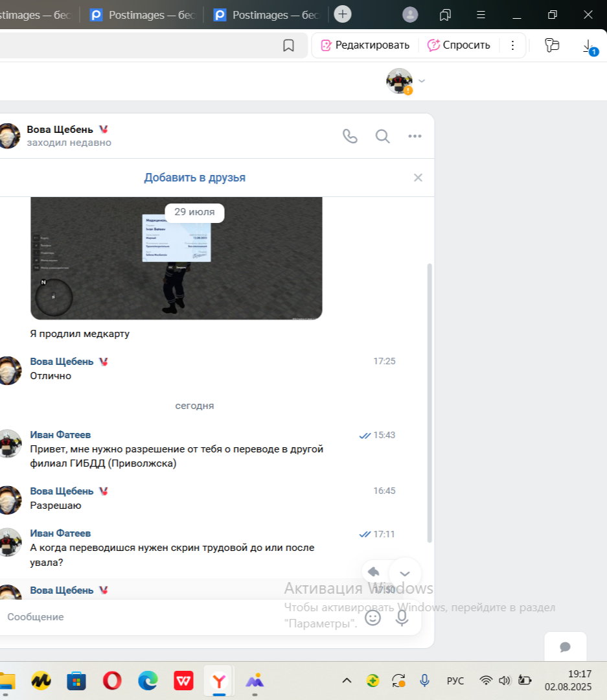Open sender name Вова Щебень above Разрешаю
Viewport: 607px width, 700px height.
click(62, 491)
